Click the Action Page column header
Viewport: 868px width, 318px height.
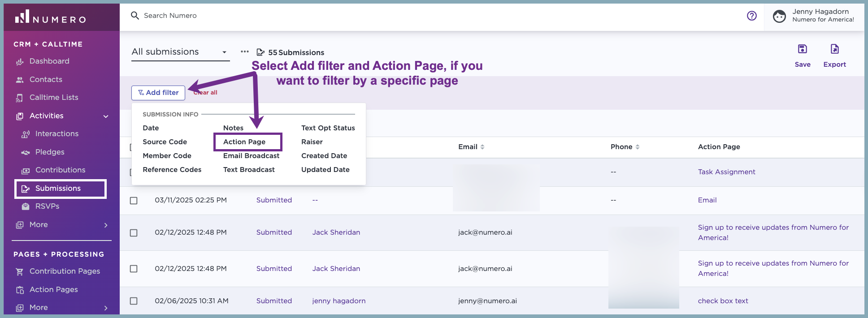719,147
